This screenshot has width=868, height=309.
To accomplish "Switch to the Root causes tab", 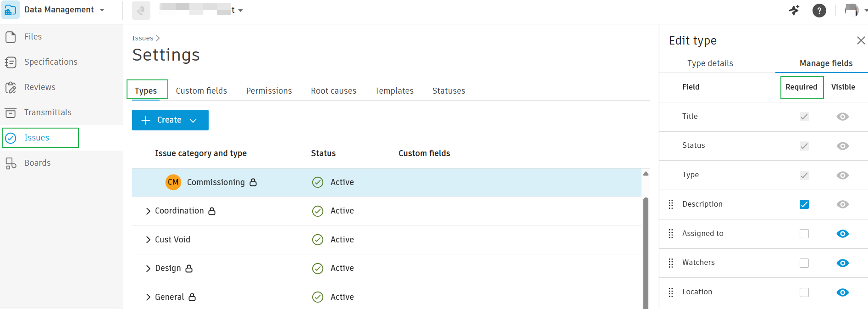I will (x=333, y=91).
